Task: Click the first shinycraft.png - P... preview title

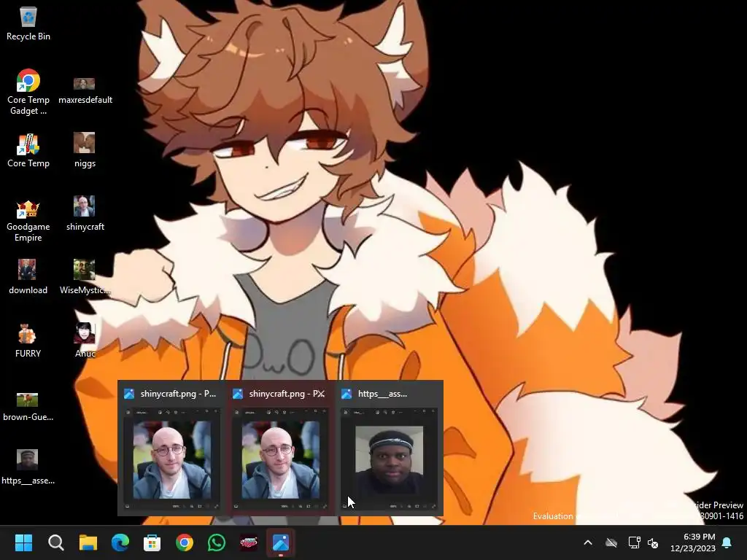Action: click(x=178, y=393)
